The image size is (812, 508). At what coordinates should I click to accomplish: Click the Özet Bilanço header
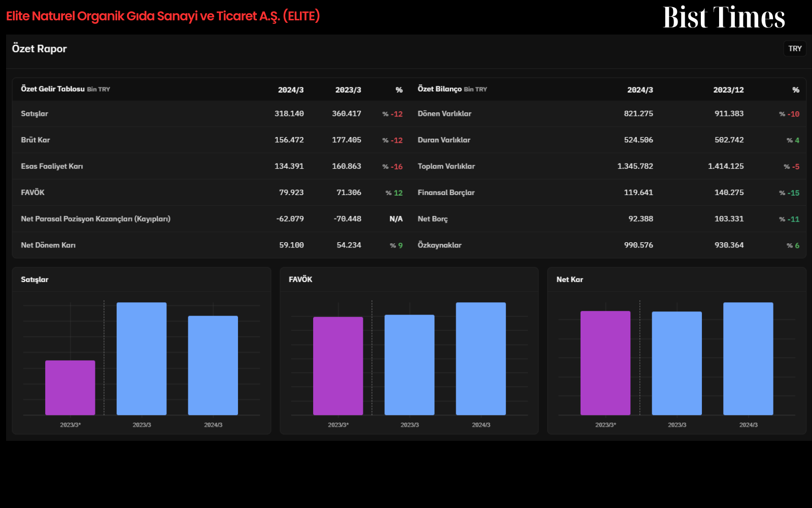(452, 89)
